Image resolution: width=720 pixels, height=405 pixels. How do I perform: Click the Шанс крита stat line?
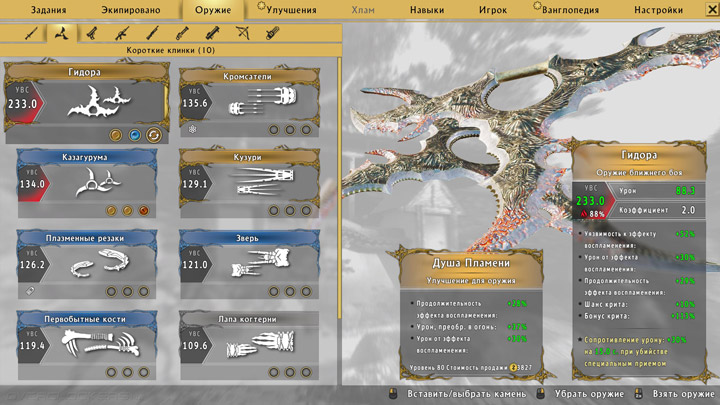click(637, 304)
